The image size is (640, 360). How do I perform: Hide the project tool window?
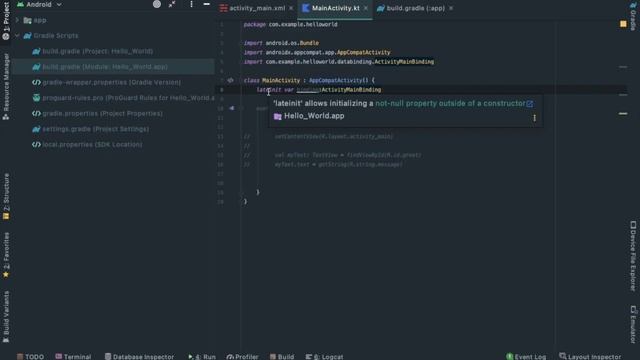tap(207, 4)
